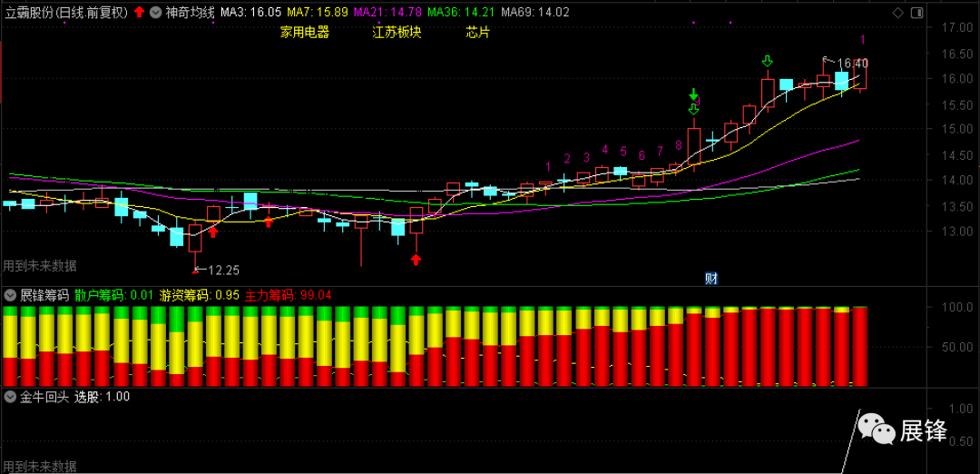Click the 选股: 1.00 value
Image resolution: width=980 pixels, height=474 pixels.
103,396
